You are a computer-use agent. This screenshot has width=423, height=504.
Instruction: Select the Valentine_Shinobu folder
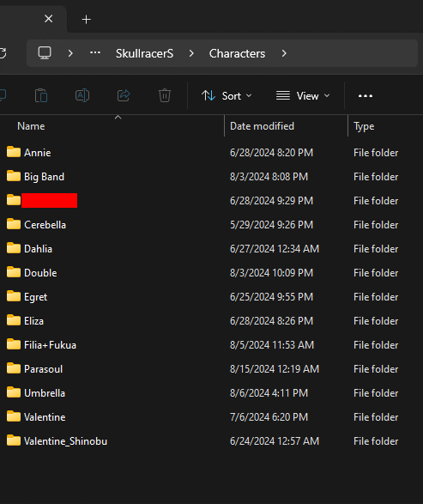click(65, 441)
